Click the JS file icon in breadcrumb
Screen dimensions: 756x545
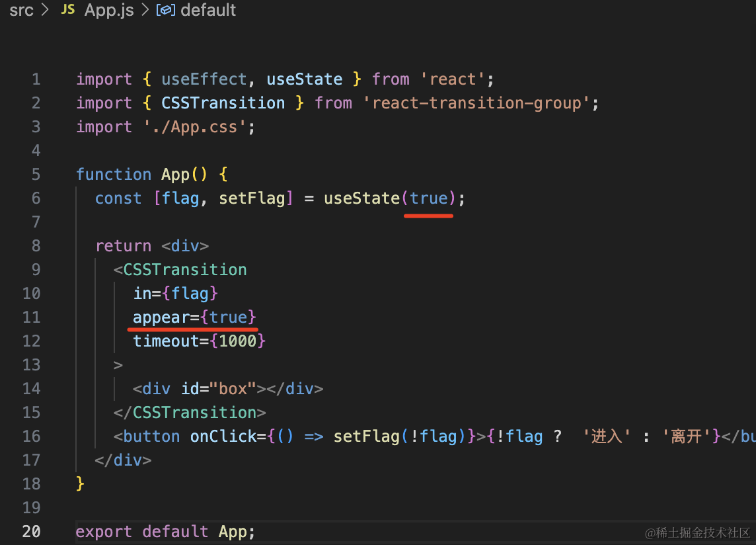pyautogui.click(x=68, y=10)
